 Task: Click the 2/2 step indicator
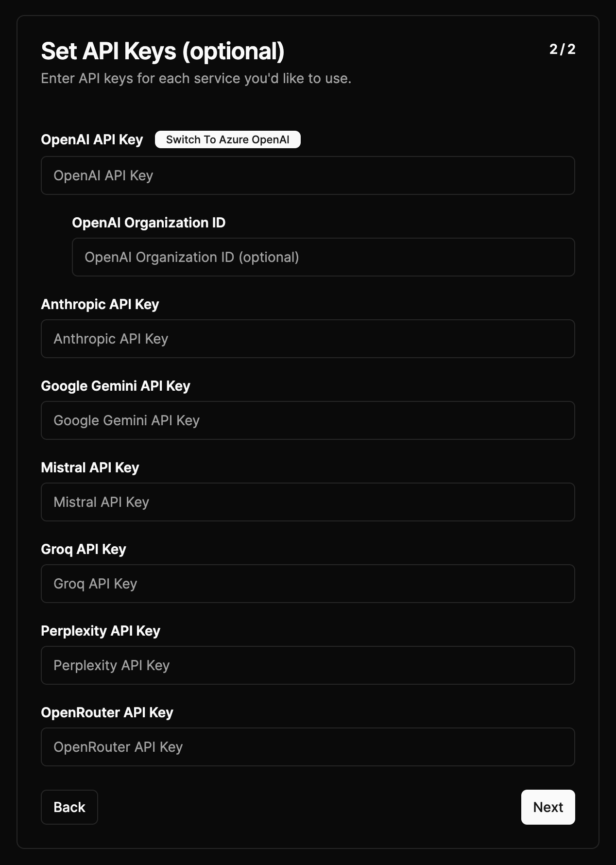562,49
